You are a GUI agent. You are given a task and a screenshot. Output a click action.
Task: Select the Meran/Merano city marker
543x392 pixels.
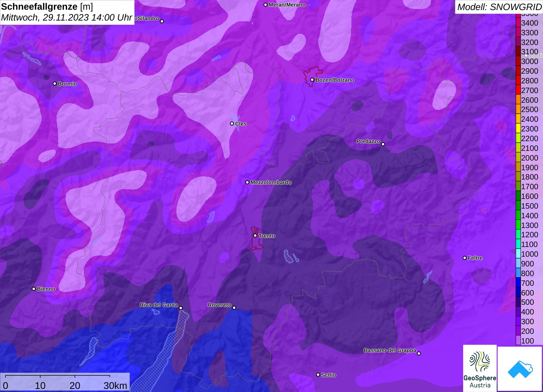point(265,5)
